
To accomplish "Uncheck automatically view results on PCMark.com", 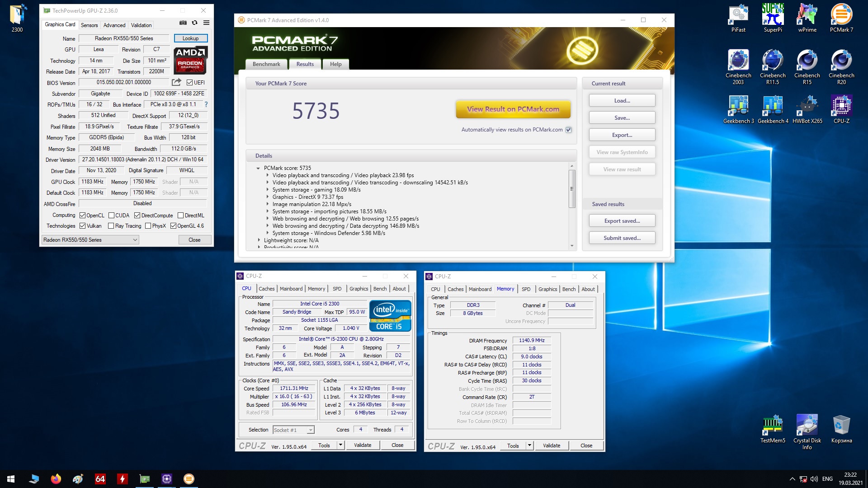I will [x=569, y=130].
